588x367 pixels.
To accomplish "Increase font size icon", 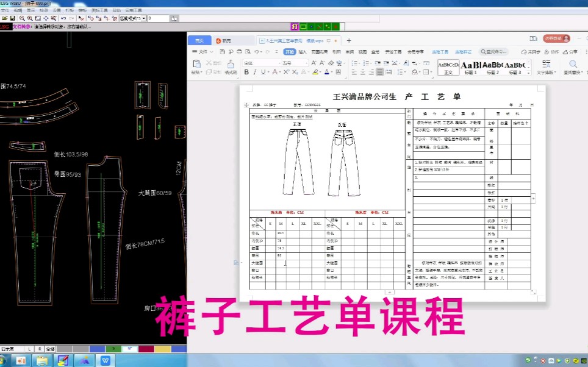I will 314,63.
